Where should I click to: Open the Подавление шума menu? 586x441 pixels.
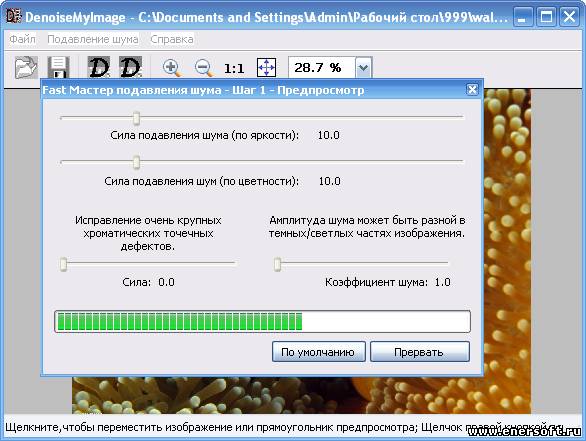point(93,39)
